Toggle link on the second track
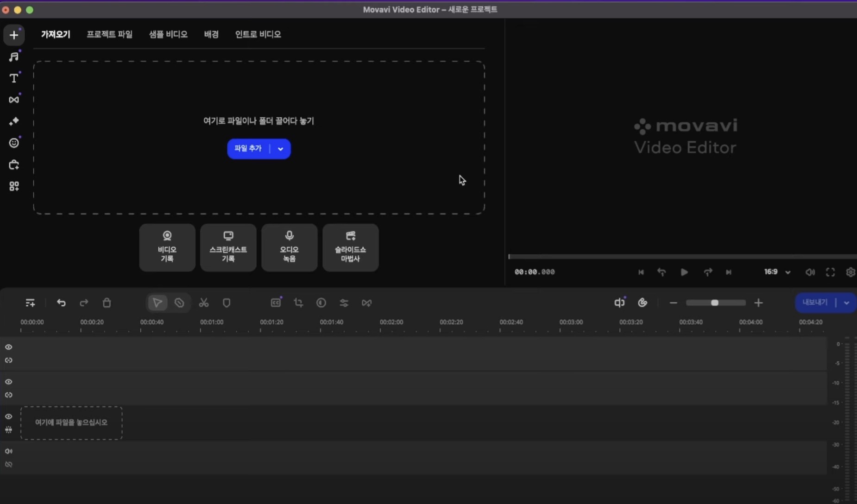Screen dimensions: 857x504 (x=9, y=395)
